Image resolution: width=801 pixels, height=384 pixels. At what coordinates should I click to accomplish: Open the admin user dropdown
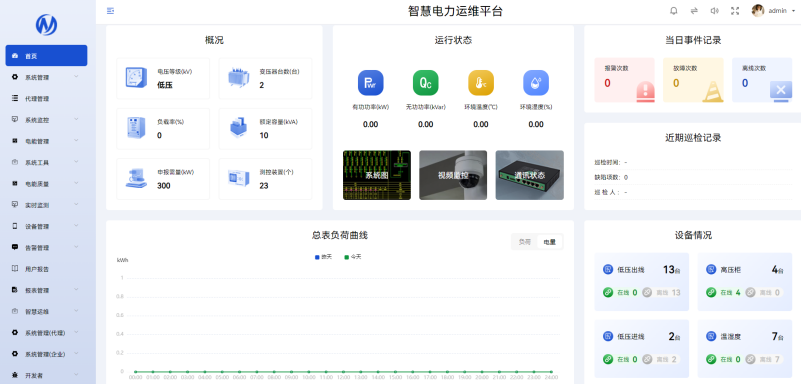pos(782,11)
